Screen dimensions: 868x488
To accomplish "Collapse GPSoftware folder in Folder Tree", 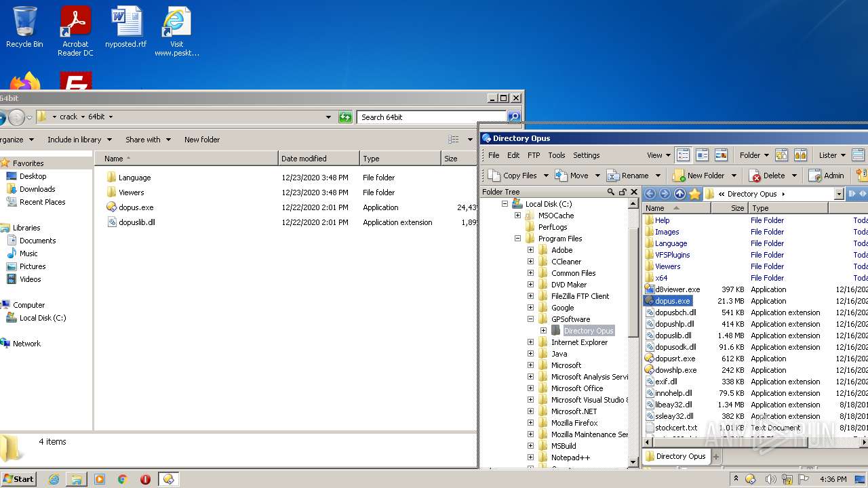I will pyautogui.click(x=530, y=319).
